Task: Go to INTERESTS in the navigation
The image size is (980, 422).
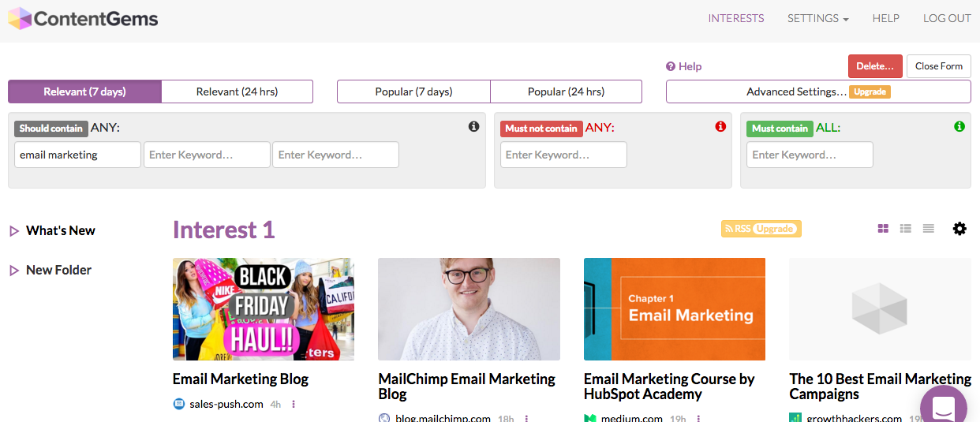Action: coord(736,18)
